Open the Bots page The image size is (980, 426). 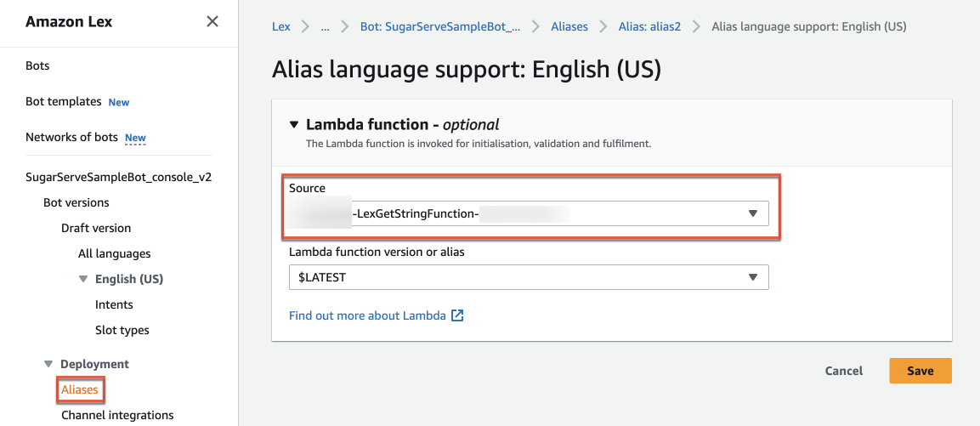pos(37,65)
